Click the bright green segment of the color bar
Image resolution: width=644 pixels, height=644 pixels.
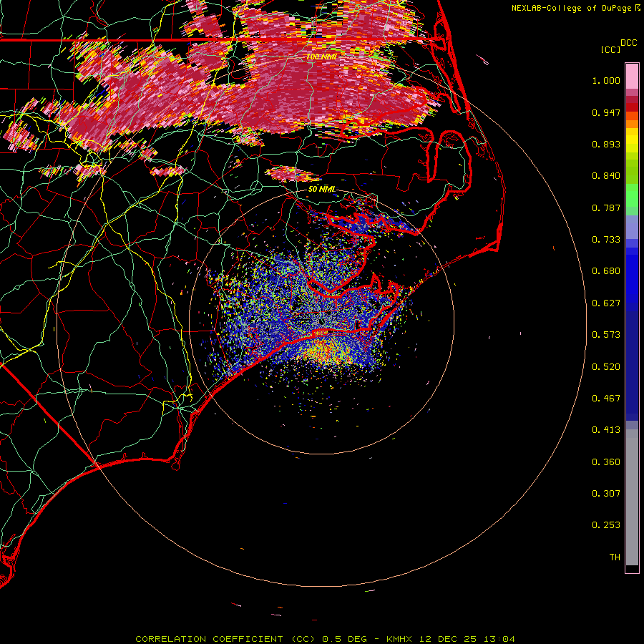coord(632,195)
